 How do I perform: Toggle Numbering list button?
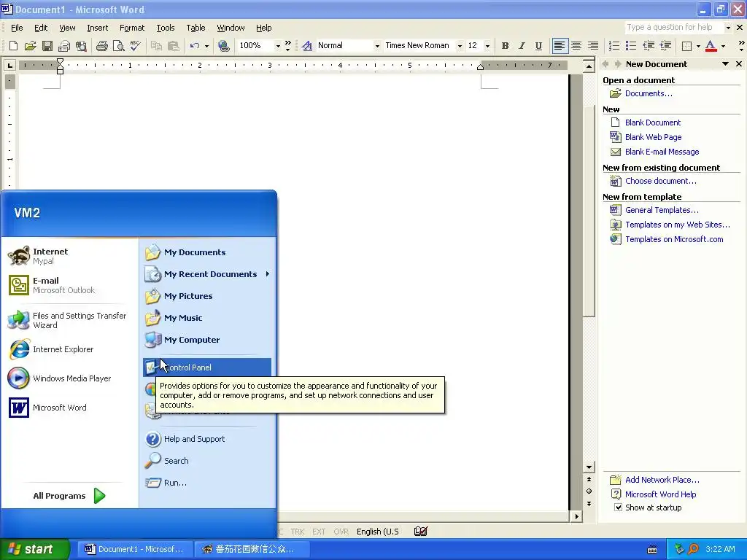click(614, 46)
